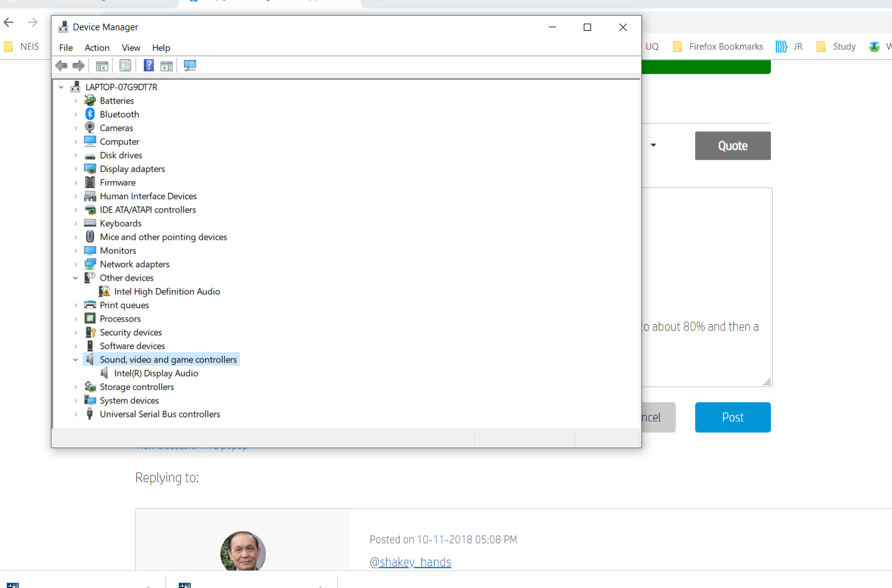Click the blue Help question-mark toolbar icon
The image size is (892, 588).
point(148,65)
